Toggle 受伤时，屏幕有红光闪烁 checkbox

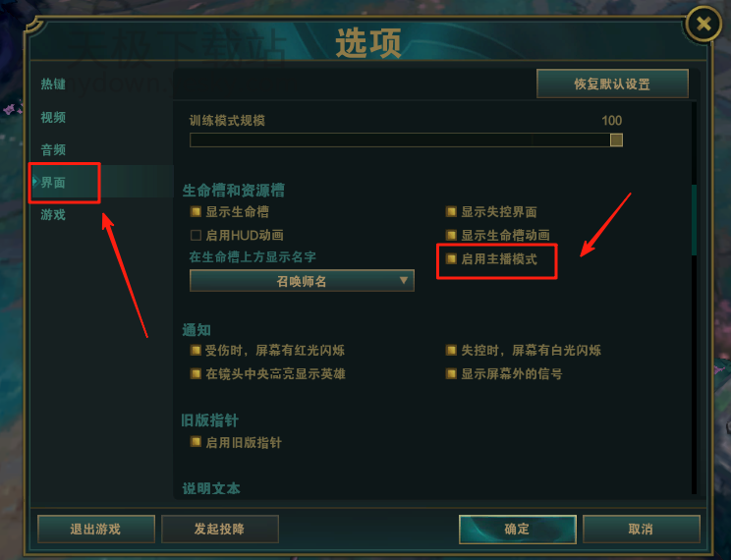click(196, 350)
